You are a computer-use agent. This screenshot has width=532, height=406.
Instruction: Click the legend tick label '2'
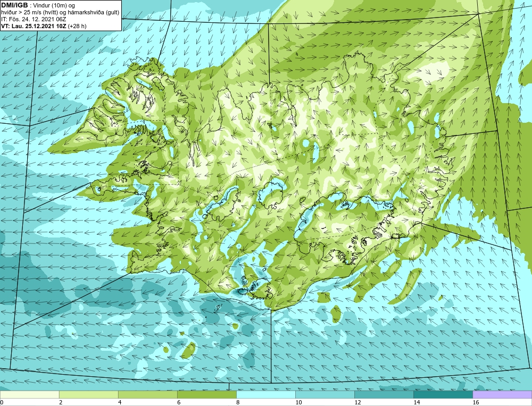pos(61,402)
